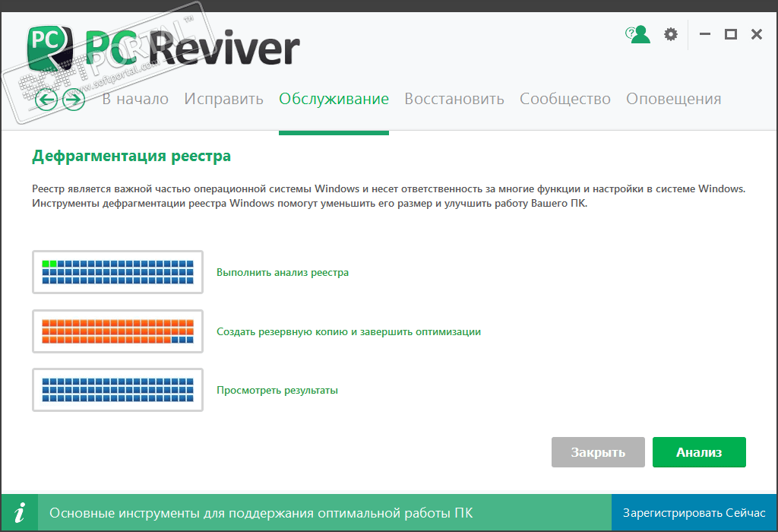778x532 pixels.
Task: Click the Закрыть button
Action: (599, 452)
